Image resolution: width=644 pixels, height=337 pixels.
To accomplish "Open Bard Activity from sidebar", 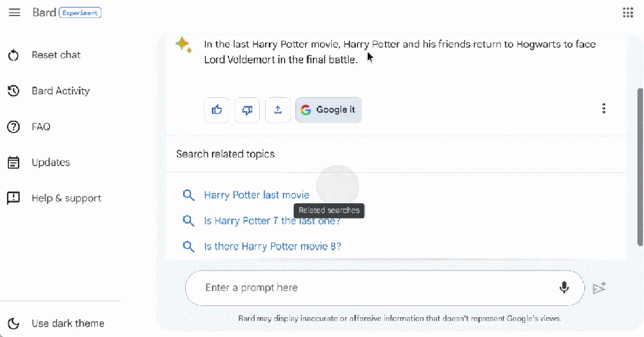I will [x=60, y=91].
